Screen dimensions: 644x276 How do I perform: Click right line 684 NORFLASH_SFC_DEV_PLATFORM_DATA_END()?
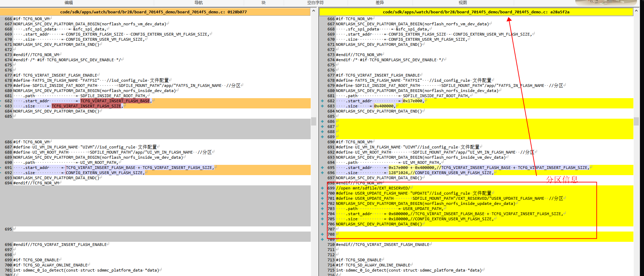click(x=379, y=111)
